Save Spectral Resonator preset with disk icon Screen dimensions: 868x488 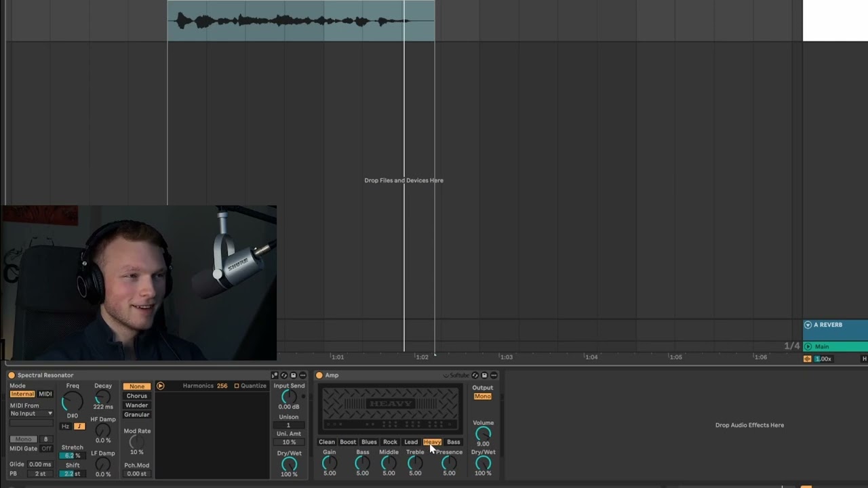point(293,375)
